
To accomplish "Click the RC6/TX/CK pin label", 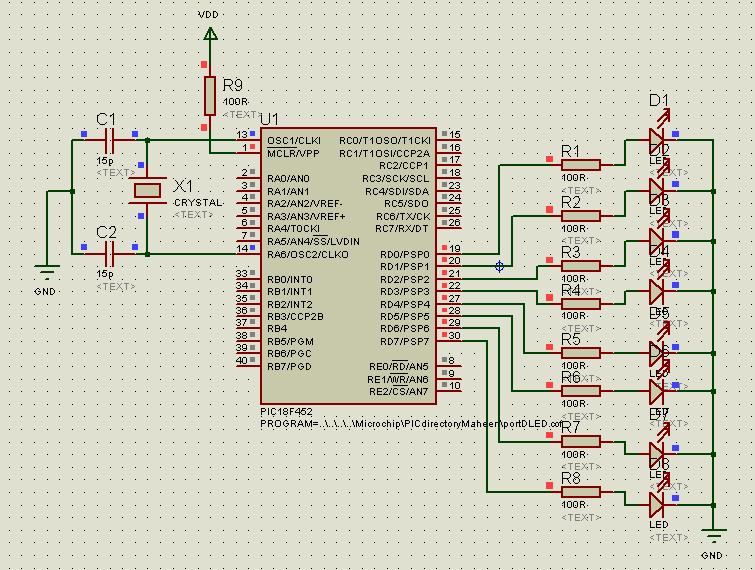I will pos(403,216).
